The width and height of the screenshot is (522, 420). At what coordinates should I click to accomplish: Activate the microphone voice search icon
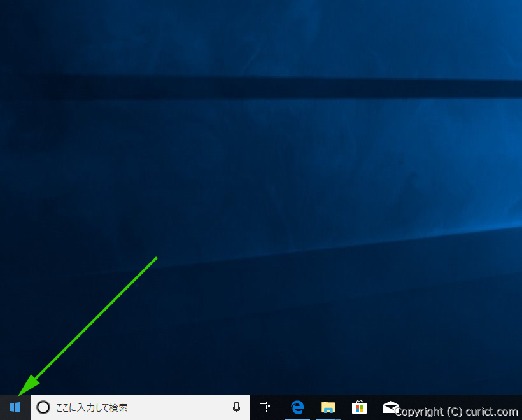[236, 407]
